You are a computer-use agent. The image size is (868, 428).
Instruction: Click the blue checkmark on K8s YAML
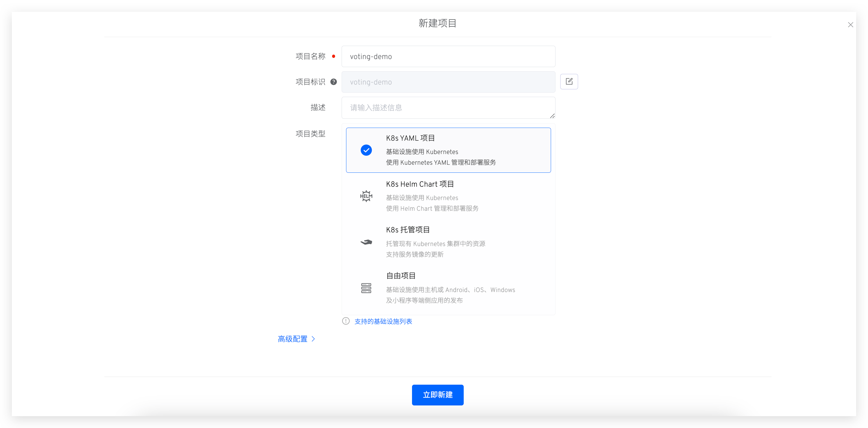point(366,150)
